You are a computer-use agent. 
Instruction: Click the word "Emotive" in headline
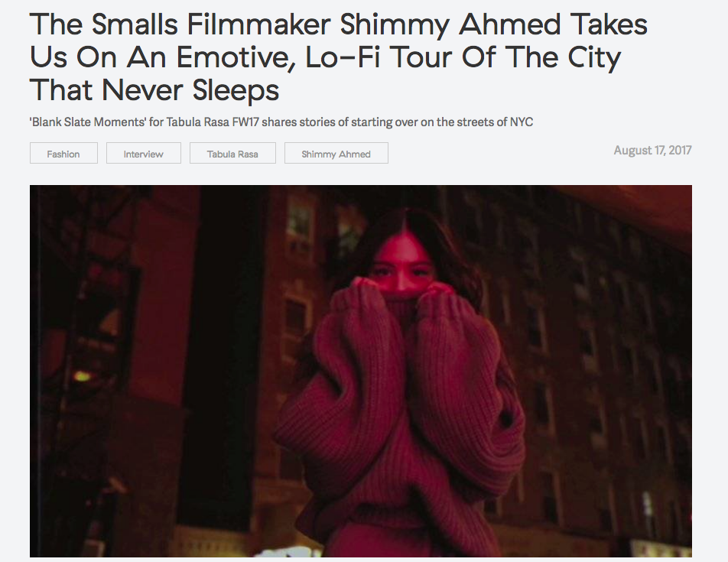point(236,58)
